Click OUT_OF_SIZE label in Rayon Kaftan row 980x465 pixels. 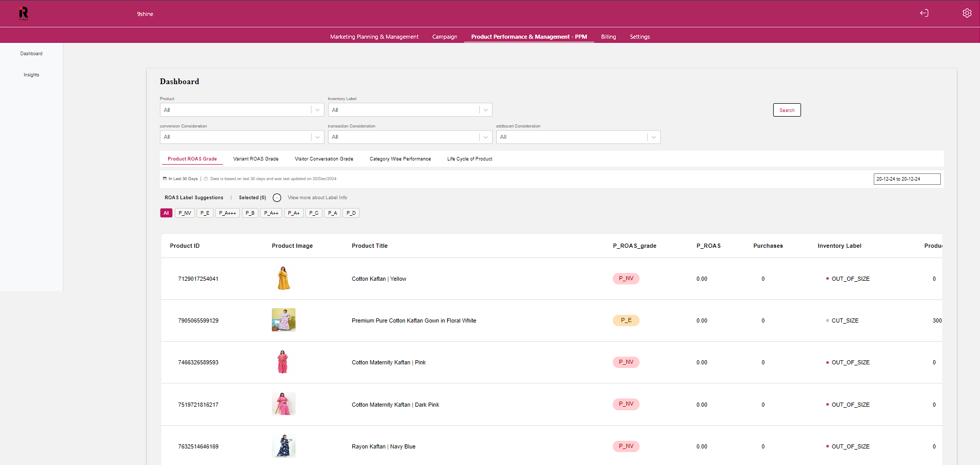point(851,446)
